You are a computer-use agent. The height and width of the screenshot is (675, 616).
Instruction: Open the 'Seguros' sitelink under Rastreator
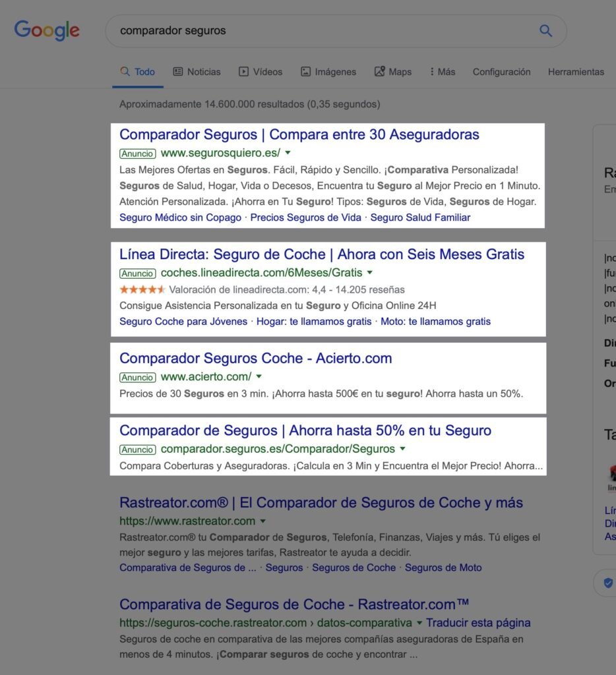click(284, 568)
